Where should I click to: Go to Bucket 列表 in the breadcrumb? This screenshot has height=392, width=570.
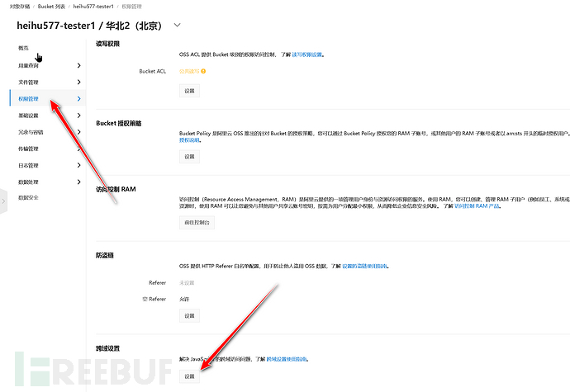point(51,7)
